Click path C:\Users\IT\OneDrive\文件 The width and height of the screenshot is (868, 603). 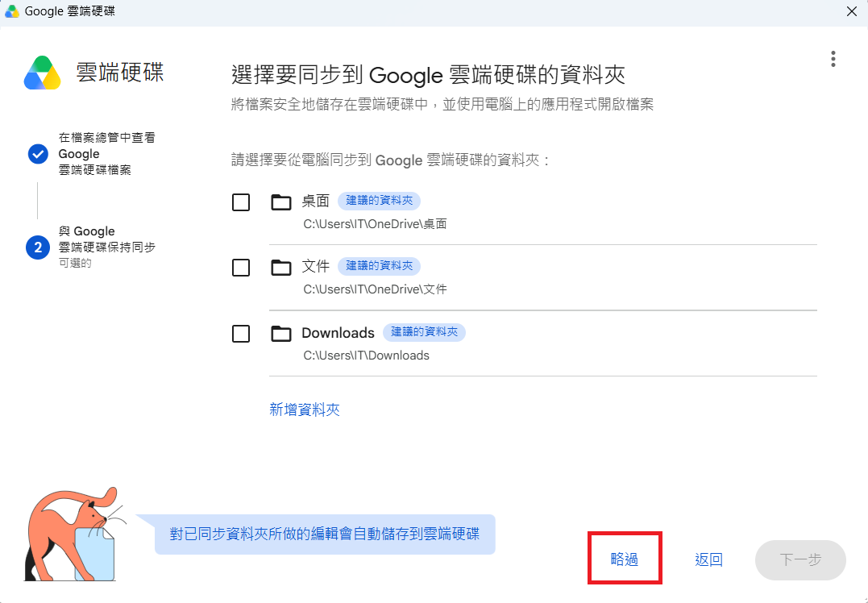375,289
